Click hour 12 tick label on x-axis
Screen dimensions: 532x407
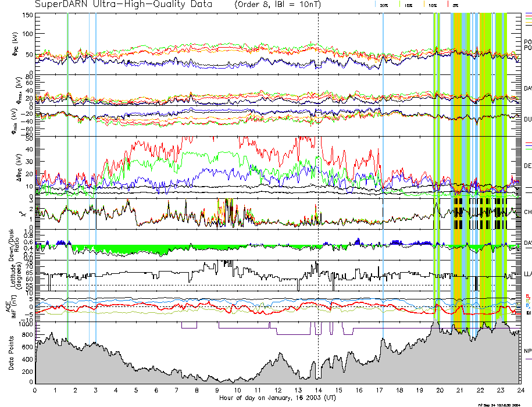coord(278,391)
